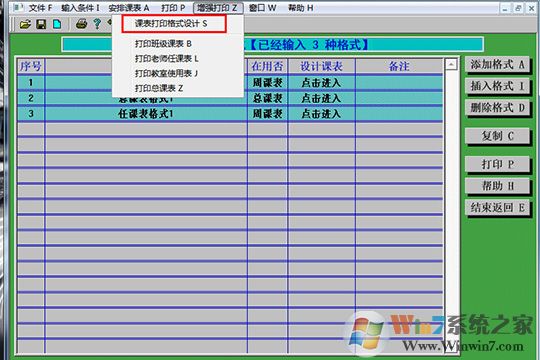Image resolution: width=540 pixels, height=360 pixels.
Task: Click the table scrollbar up arrow
Action: tap(451, 64)
